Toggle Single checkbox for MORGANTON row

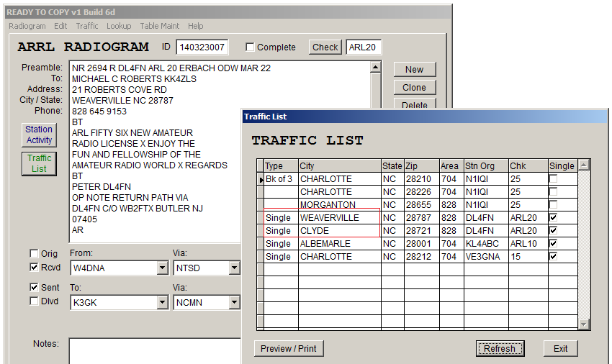click(553, 204)
